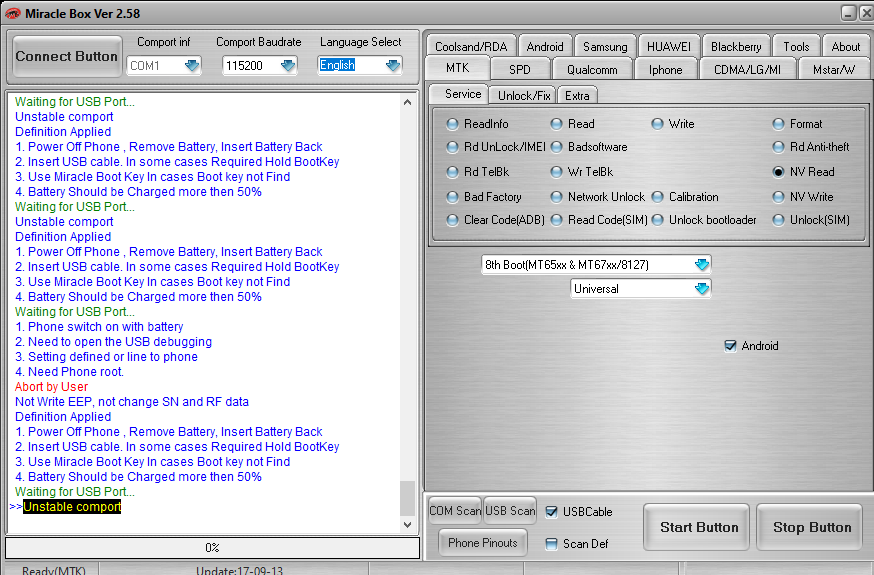874x575 pixels.
Task: Switch to the MTK tab
Action: (x=457, y=68)
